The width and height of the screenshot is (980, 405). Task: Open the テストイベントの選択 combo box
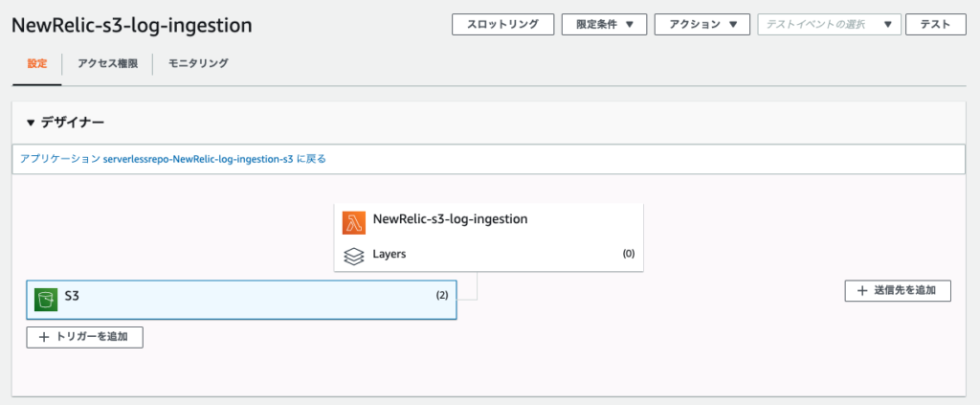point(829,24)
